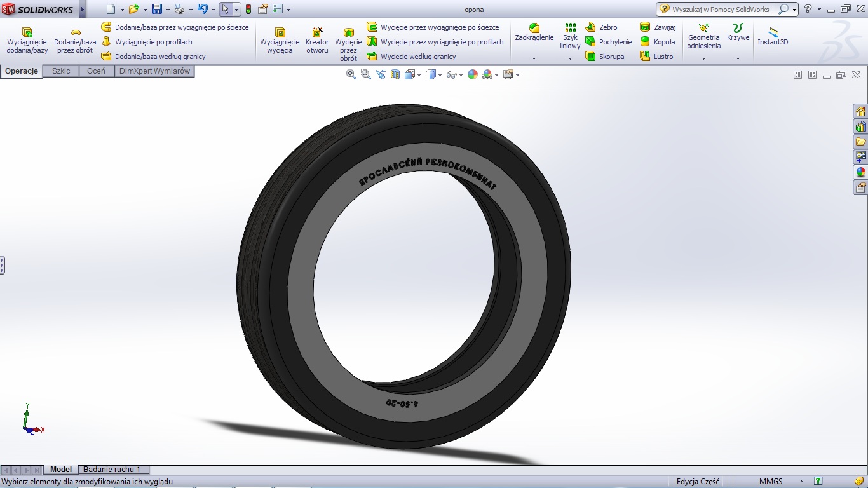Click Geometria odniesienia reference geometry
This screenshot has height=488, width=868.
point(703,36)
